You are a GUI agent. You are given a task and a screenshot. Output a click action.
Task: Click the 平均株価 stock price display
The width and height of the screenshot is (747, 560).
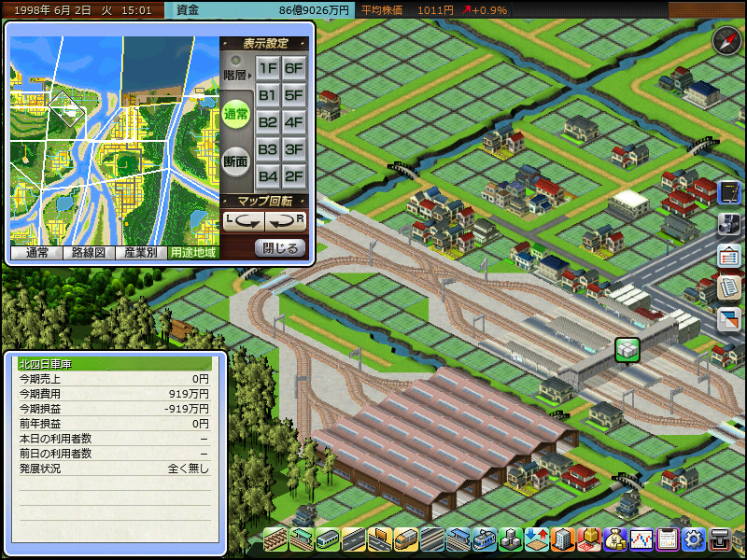pyautogui.click(x=433, y=10)
